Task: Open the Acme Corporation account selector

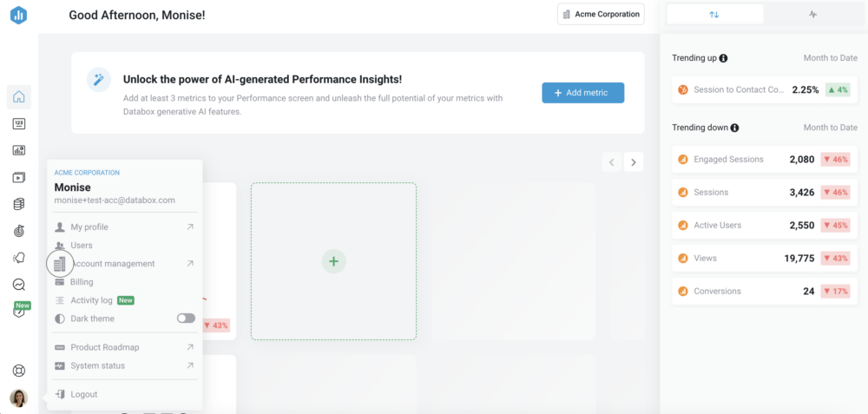Action: coord(601,15)
